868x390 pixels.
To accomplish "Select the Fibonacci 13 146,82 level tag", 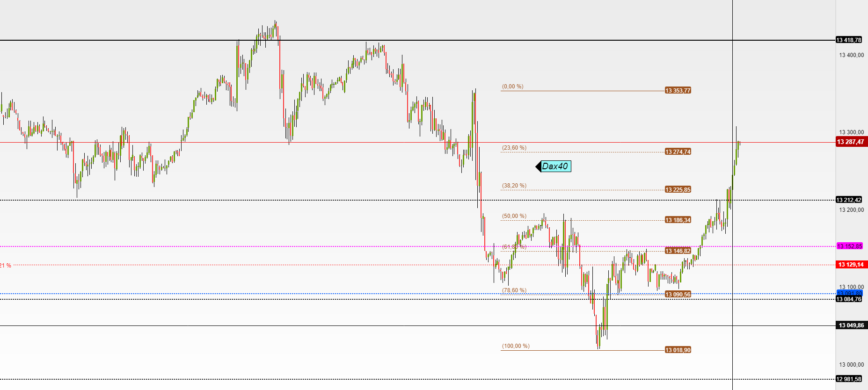I will click(x=678, y=251).
